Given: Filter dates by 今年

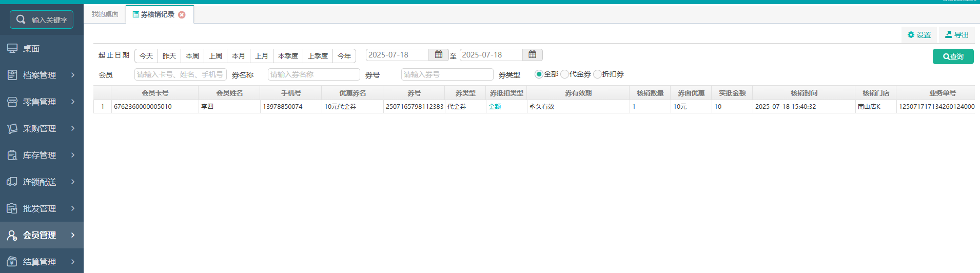Looking at the screenshot, I should click(x=344, y=56).
